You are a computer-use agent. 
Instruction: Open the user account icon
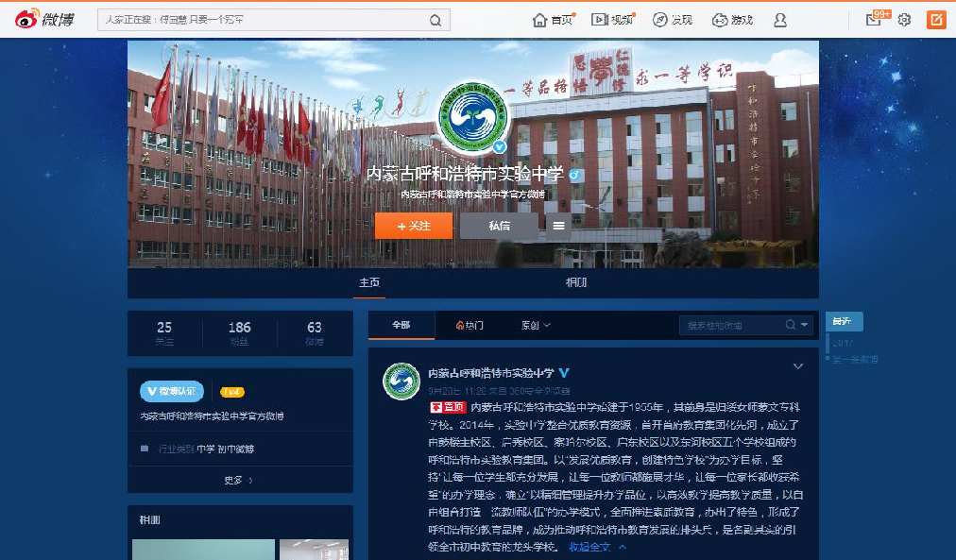(779, 20)
